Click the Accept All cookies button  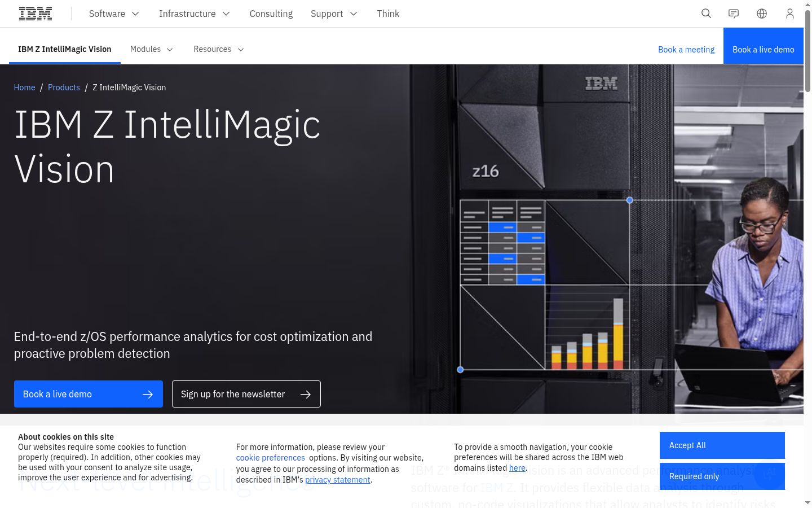pos(722,445)
